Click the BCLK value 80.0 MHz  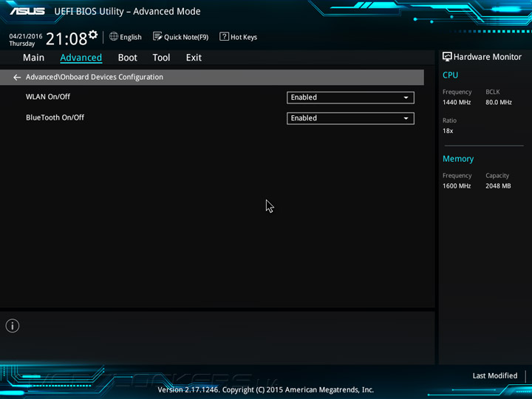[499, 102]
